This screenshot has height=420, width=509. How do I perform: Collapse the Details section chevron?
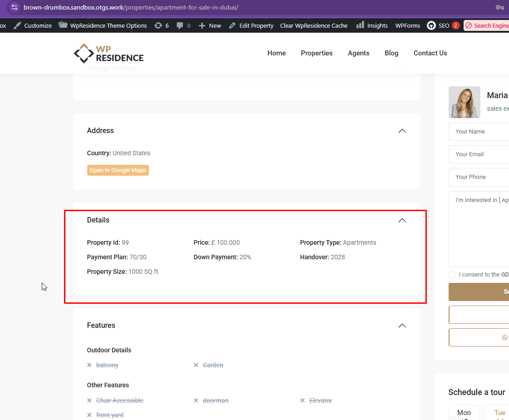tap(402, 220)
